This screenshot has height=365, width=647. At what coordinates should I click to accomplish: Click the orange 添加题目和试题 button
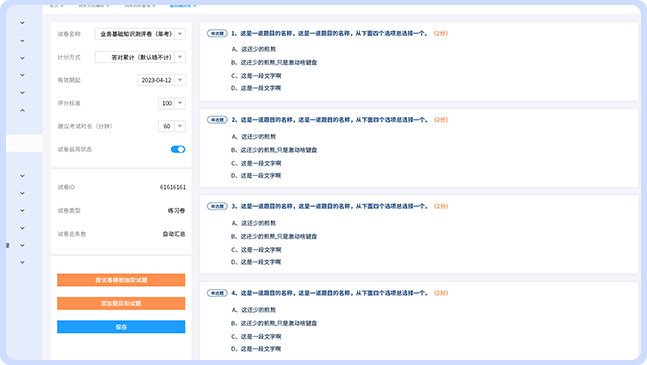point(121,304)
